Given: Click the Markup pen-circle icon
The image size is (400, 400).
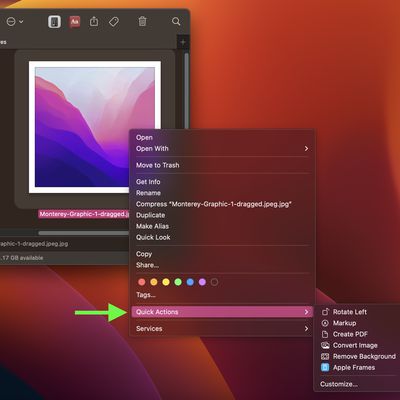Looking at the screenshot, I should click(325, 323).
